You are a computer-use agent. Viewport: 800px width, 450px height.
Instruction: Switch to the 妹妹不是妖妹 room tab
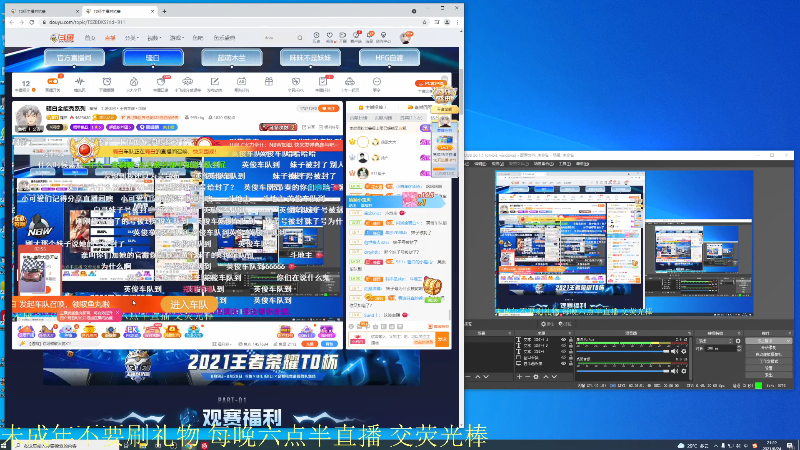310,58
